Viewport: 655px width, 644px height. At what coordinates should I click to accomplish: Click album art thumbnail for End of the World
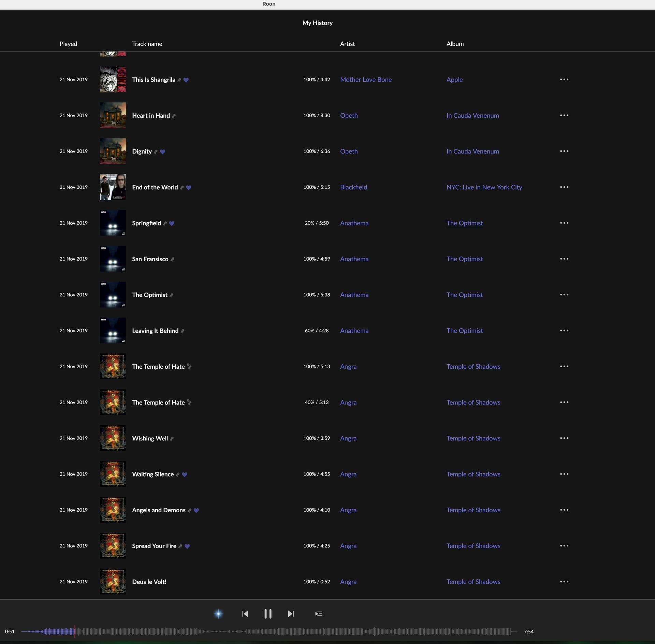pos(113,187)
